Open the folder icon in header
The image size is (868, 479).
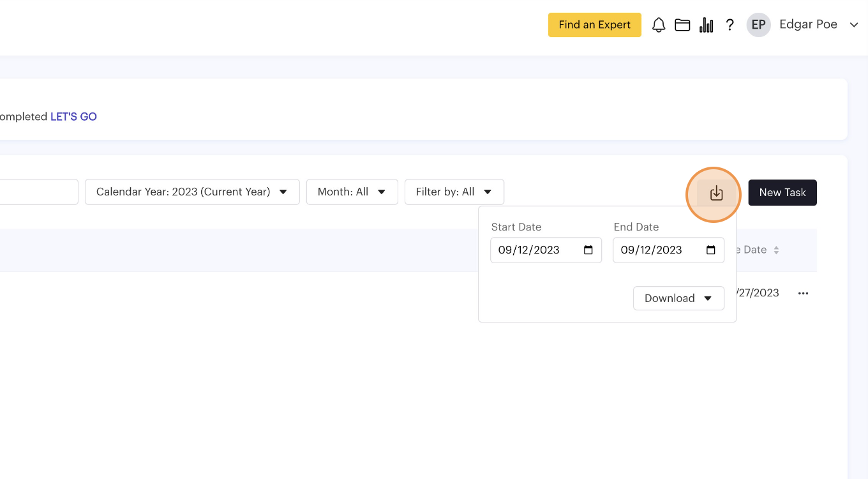tap(682, 25)
